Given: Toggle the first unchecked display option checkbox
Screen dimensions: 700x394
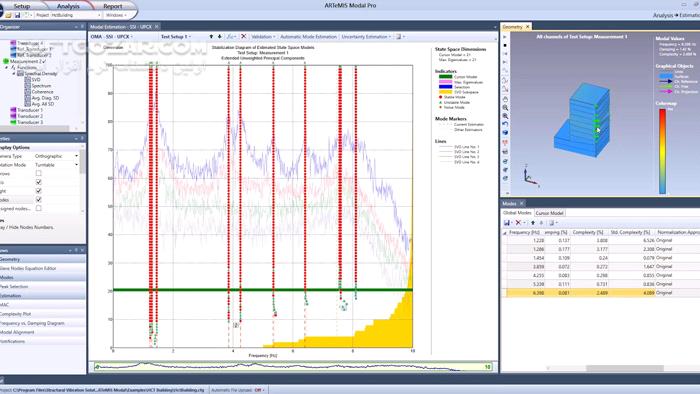Looking at the screenshot, I should pyautogui.click(x=38, y=173).
